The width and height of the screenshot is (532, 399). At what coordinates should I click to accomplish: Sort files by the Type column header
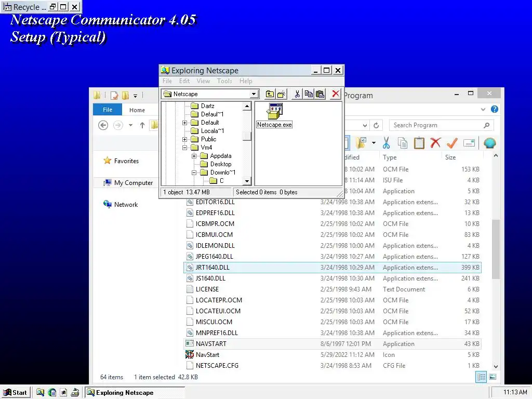tap(390, 157)
